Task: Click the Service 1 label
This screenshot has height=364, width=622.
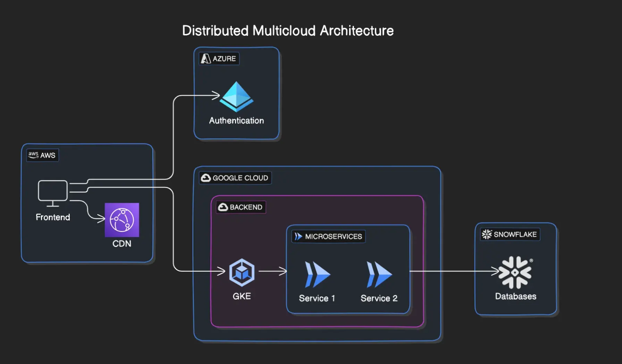Action: (x=317, y=298)
